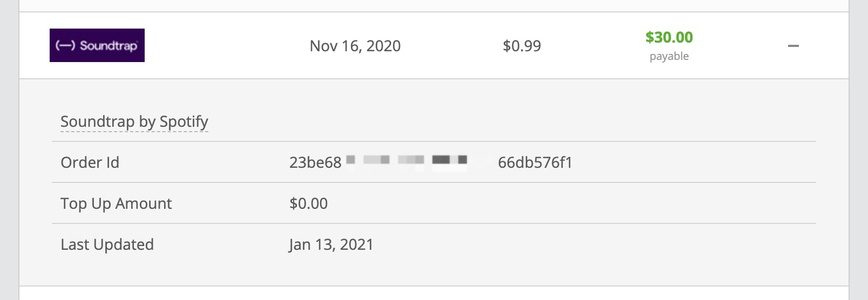Click the parenthesis icon in Soundtrap logo
Screen dimensions: 868x300
coord(66,45)
